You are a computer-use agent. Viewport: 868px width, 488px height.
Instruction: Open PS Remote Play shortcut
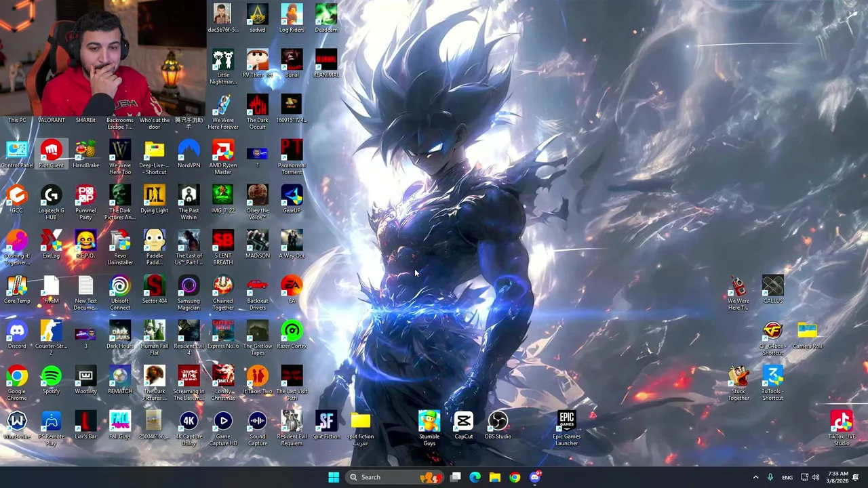click(52, 429)
